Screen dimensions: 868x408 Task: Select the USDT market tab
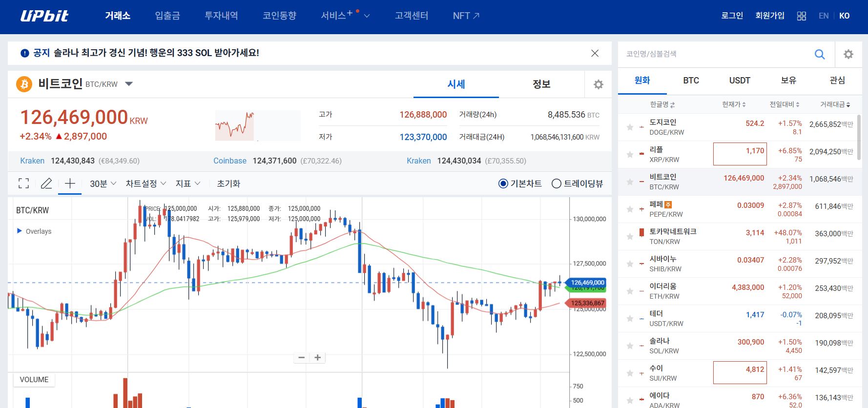click(x=740, y=81)
